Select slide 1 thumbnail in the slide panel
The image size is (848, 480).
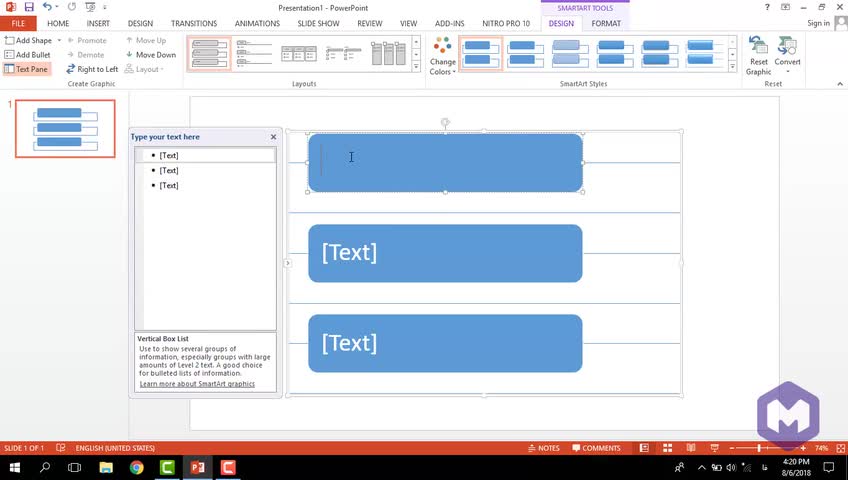pos(65,129)
